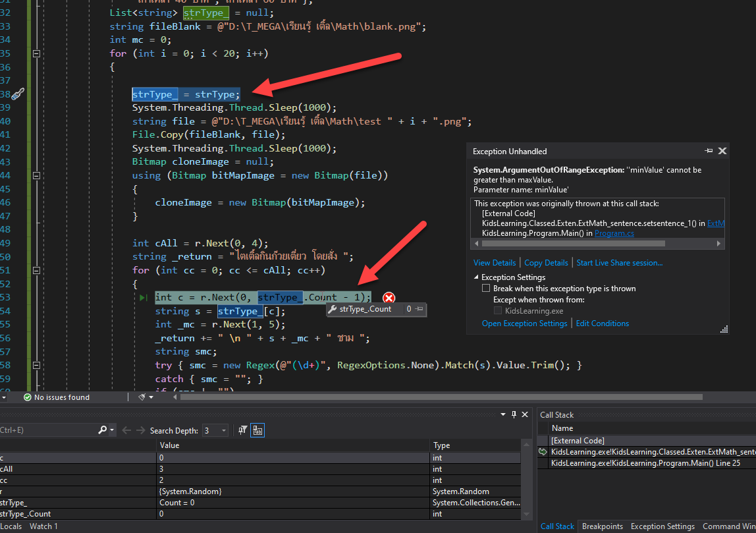Click the View Details link
The width and height of the screenshot is (756, 533).
click(495, 263)
